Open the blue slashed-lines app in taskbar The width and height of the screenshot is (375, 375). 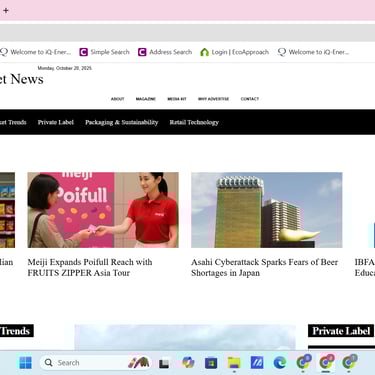[x=257, y=363]
